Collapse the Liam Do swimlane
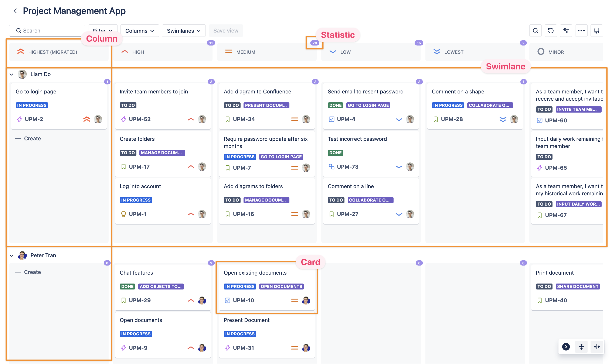Image resolution: width=612 pixels, height=364 pixels. pyautogui.click(x=11, y=74)
